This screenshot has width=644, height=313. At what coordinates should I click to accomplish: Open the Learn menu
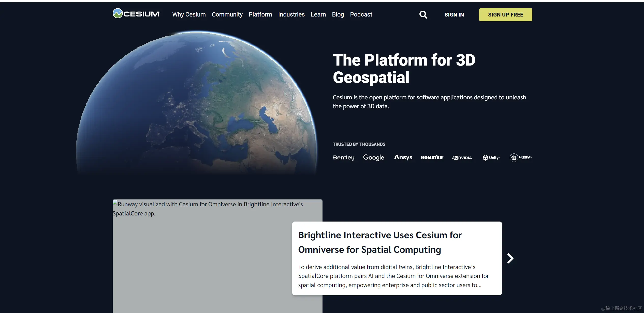[318, 14]
